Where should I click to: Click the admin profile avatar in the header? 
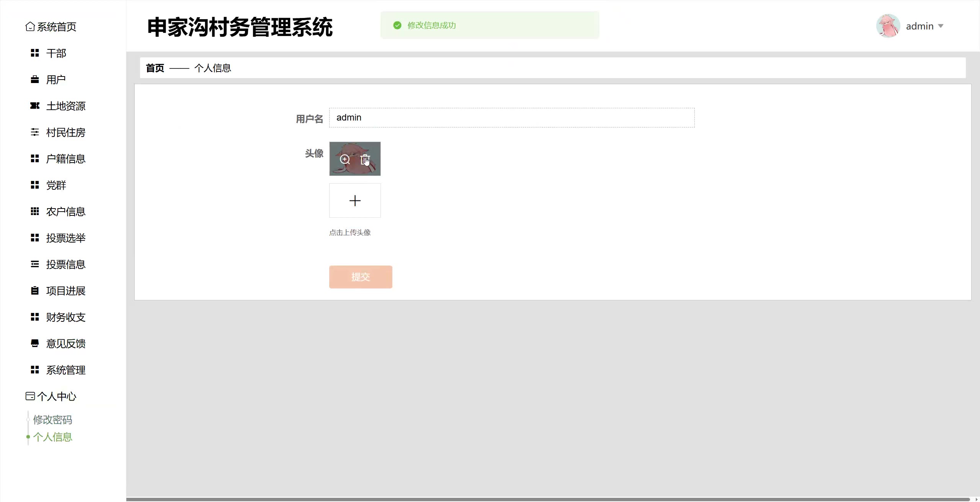coord(888,26)
